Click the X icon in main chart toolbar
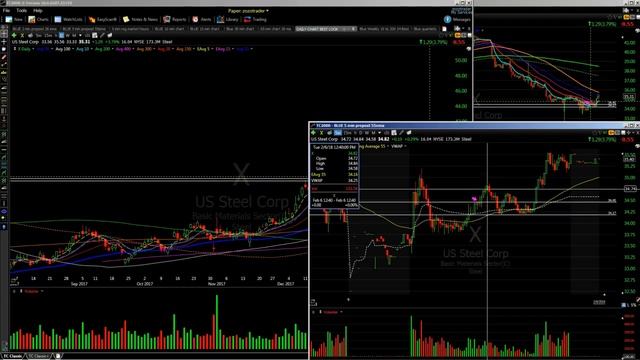The height and width of the screenshot is (360, 640). pyautogui.click(x=22, y=36)
